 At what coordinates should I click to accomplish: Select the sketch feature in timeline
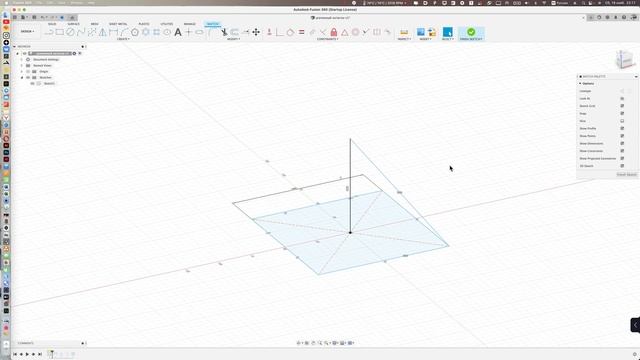pos(51,354)
